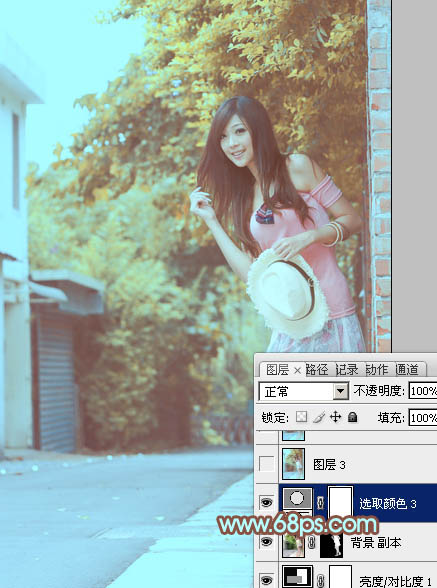Image resolution: width=437 pixels, height=588 pixels.
Task: Open the 正常 blend mode dropdown
Action: point(303,392)
